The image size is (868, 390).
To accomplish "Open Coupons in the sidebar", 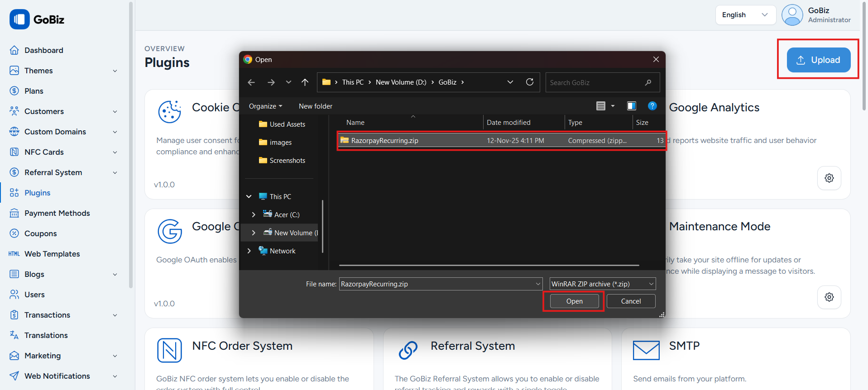I will coord(40,233).
